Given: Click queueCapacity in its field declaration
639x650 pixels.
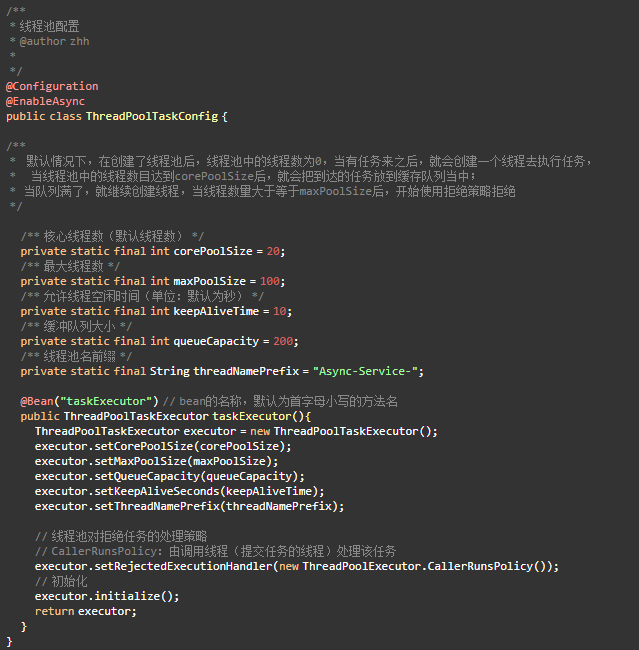Looking at the screenshot, I should tap(216, 341).
